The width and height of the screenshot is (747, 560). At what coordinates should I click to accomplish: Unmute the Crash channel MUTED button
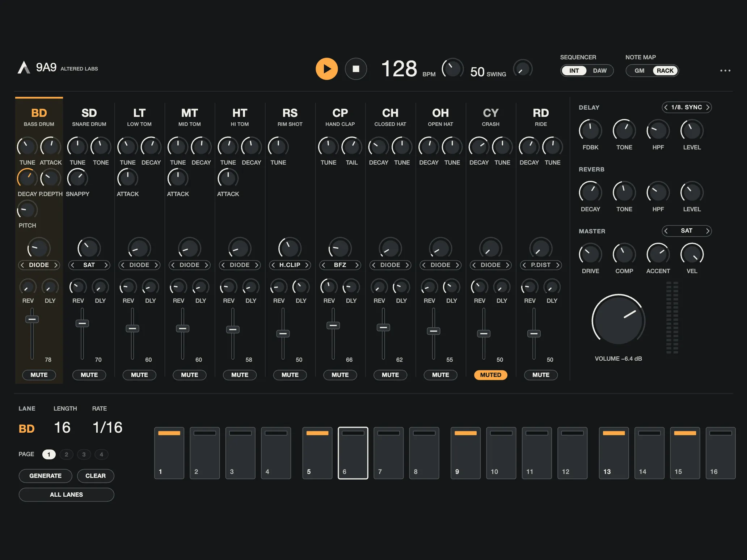point(490,375)
